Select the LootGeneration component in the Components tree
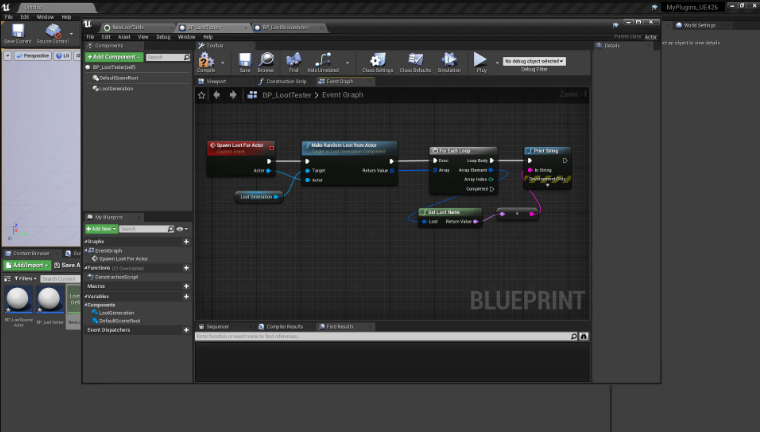This screenshot has width=760, height=432. pos(116,89)
